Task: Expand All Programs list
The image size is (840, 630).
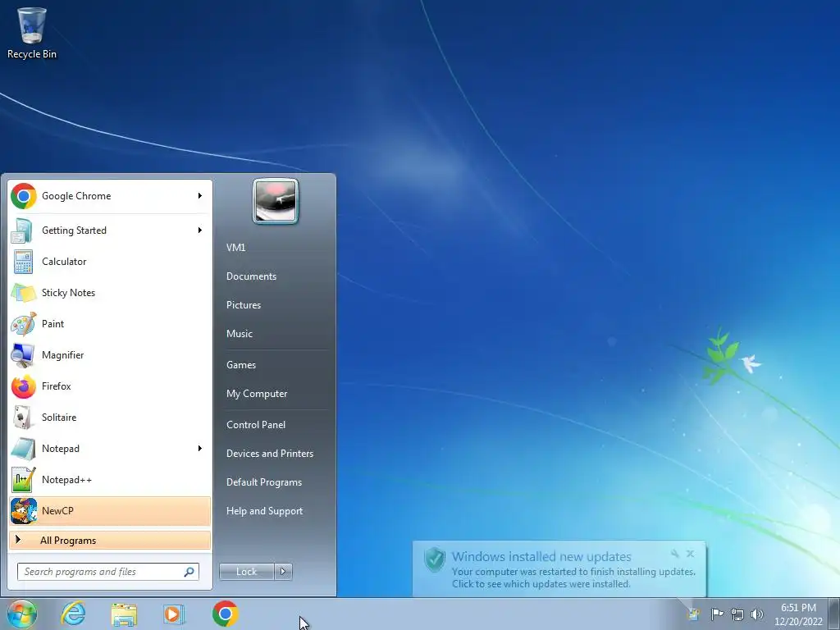Action: pos(110,541)
